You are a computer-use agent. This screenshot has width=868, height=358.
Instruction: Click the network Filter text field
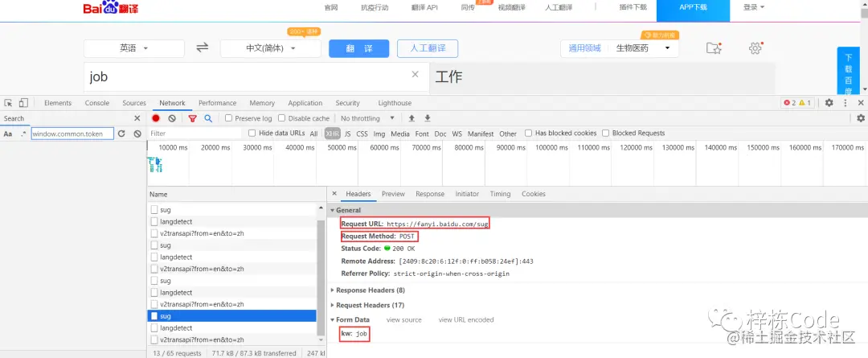[195, 134]
